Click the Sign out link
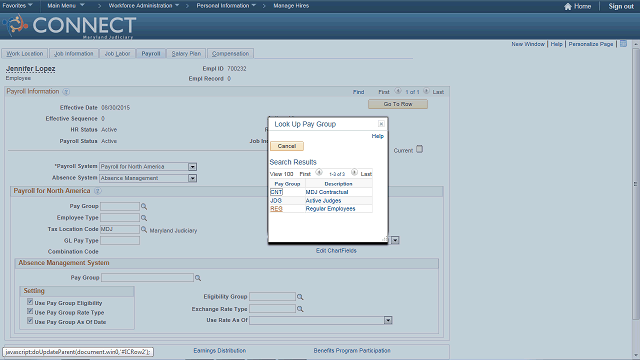 pyautogui.click(x=621, y=6)
